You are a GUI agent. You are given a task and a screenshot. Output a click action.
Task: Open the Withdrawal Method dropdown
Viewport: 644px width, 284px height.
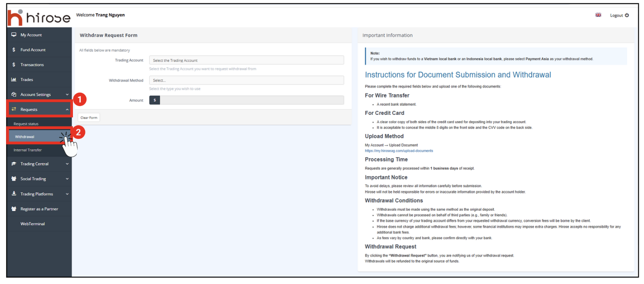point(246,80)
